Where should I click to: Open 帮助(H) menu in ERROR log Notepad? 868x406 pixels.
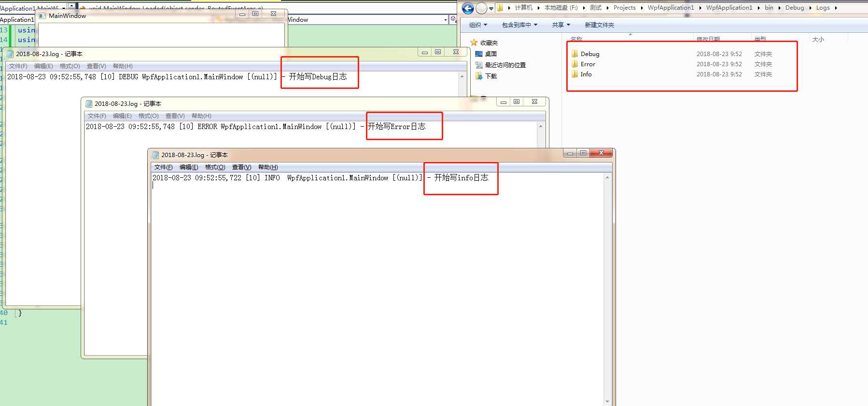click(201, 116)
